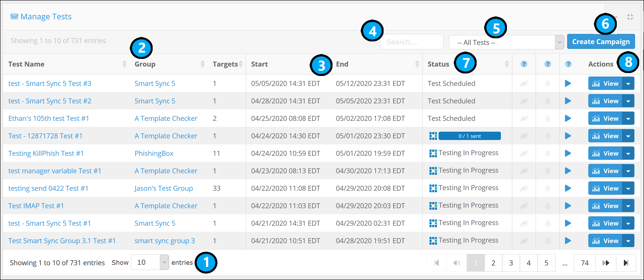This screenshot has width=644, height=280.
Task: Go to page 3 of results
Action: (511, 263)
